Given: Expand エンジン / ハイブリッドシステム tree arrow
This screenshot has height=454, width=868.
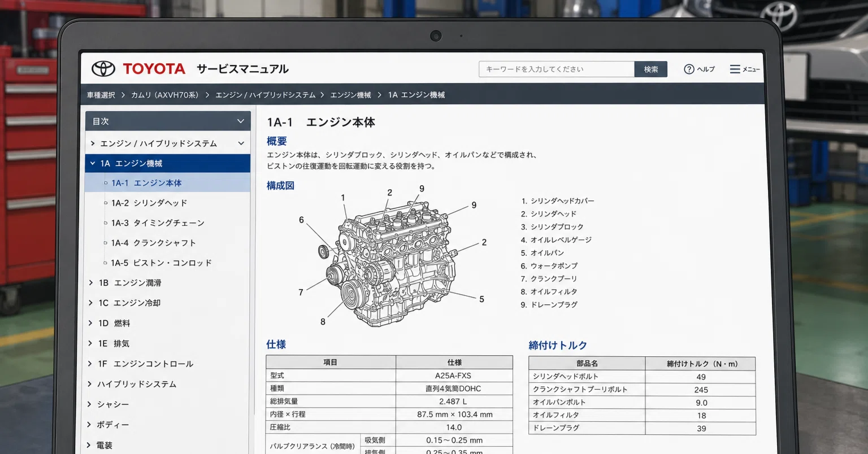Looking at the screenshot, I should click(x=93, y=143).
